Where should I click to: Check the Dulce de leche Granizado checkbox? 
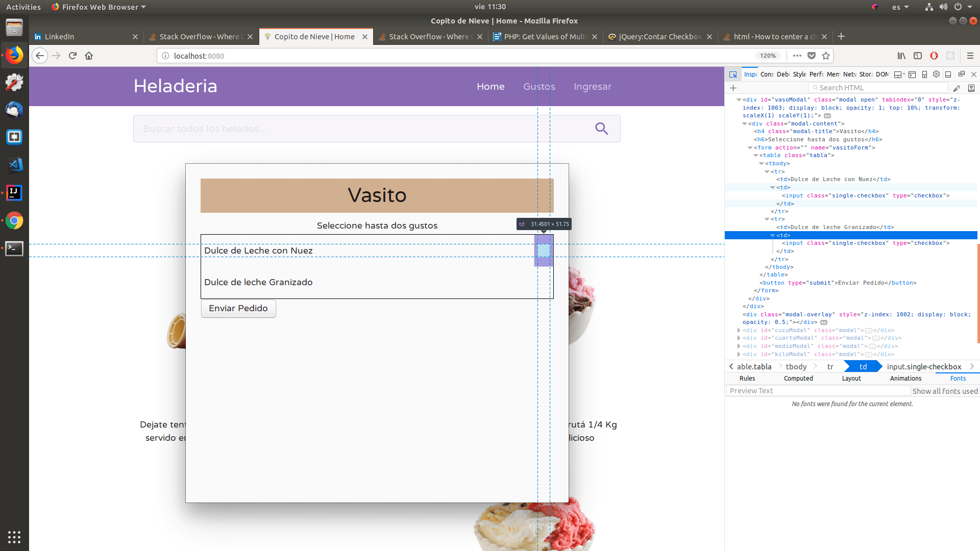[x=544, y=282]
